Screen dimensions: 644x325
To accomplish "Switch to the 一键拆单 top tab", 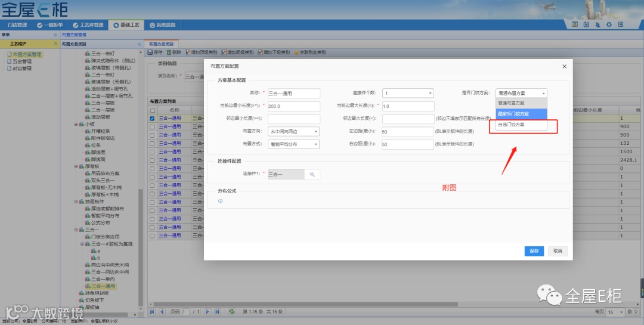I will point(49,24).
